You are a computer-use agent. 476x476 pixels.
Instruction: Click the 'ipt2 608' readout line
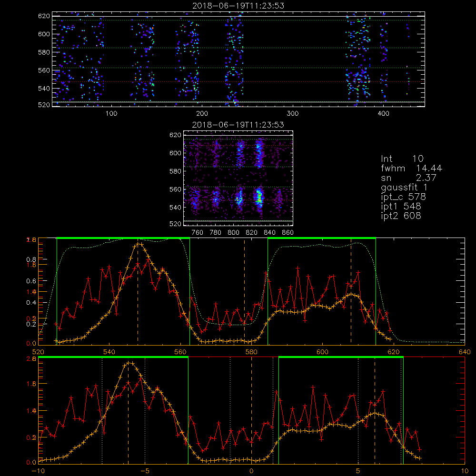[x=401, y=216]
